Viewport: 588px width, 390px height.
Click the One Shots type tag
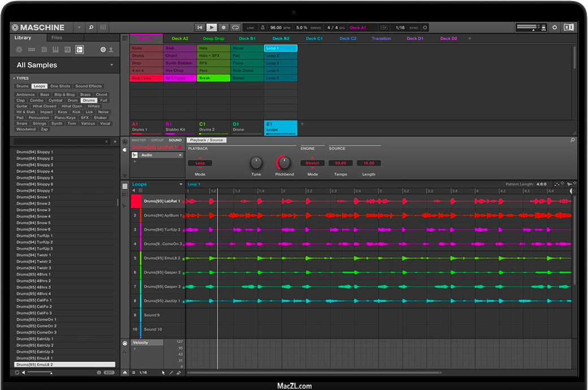pyautogui.click(x=60, y=86)
